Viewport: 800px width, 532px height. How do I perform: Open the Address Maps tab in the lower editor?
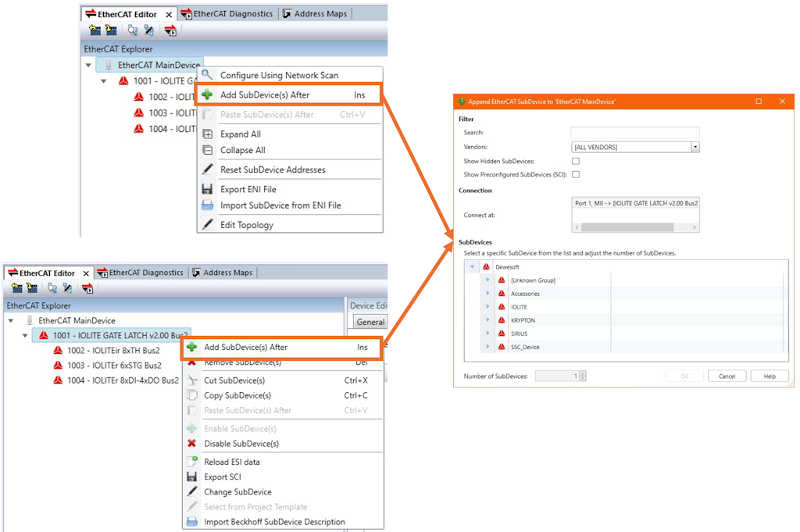[x=223, y=273]
